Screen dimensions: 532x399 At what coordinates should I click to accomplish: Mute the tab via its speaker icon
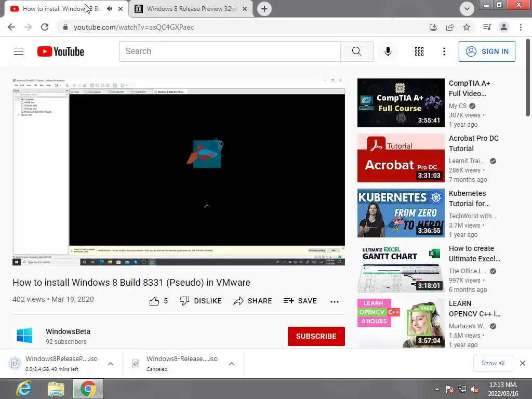click(x=109, y=9)
